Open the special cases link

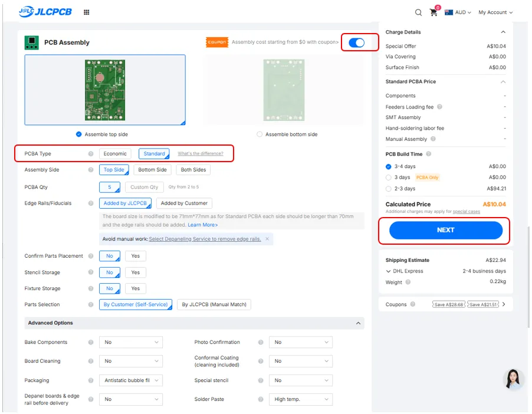click(466, 211)
